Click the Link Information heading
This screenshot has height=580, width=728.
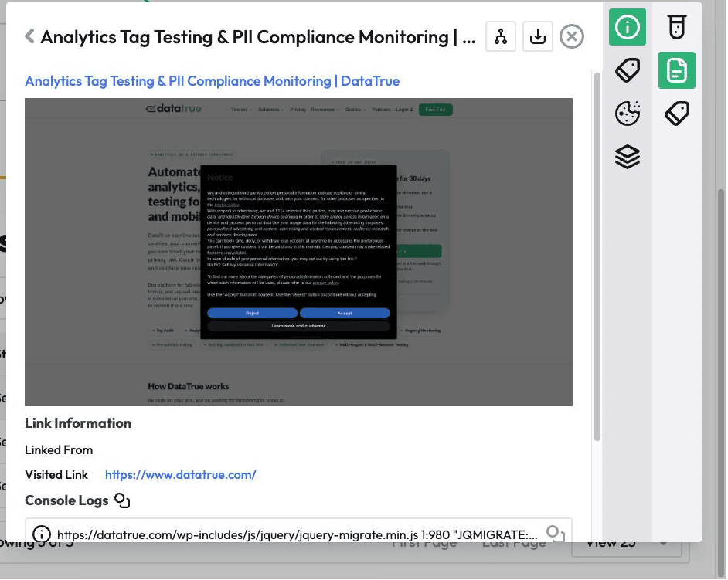78,423
